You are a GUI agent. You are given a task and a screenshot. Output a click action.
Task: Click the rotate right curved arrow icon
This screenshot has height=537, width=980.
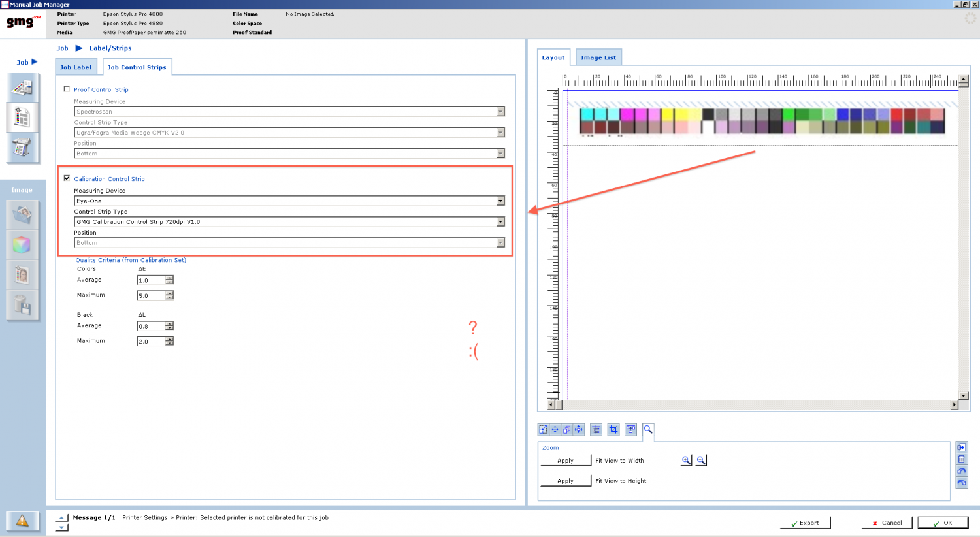[x=961, y=483]
